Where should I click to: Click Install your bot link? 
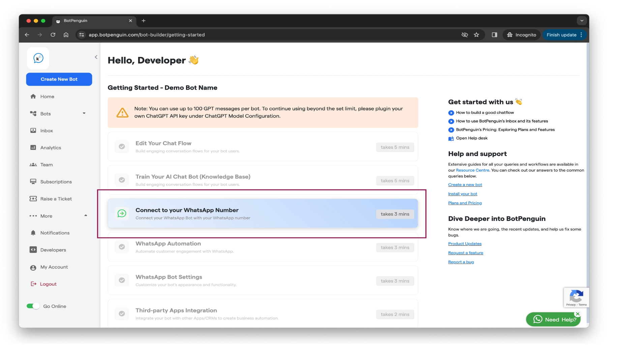463,194
